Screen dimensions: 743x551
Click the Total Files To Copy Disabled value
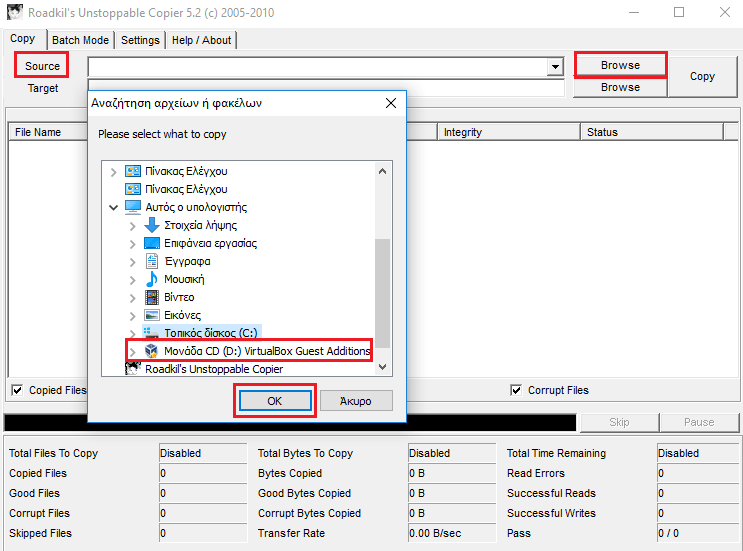tap(203, 453)
